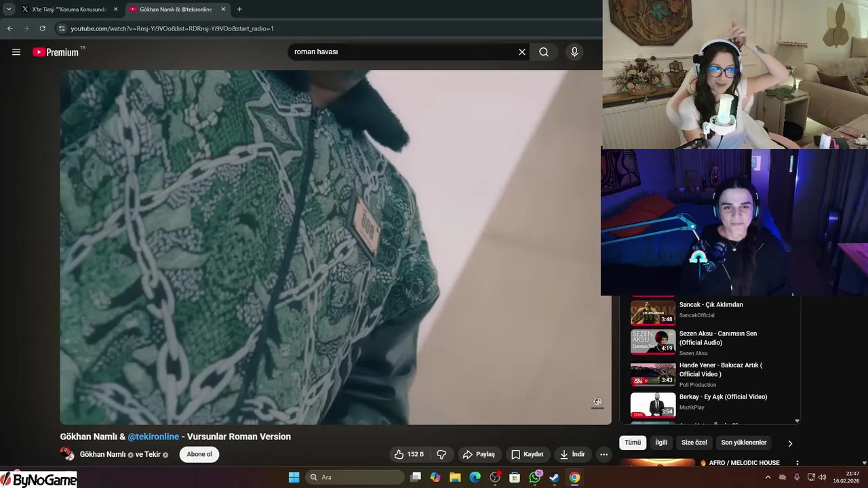This screenshot has width=868, height=488.
Task: Show more filter chips with right arrow
Action: click(790, 443)
